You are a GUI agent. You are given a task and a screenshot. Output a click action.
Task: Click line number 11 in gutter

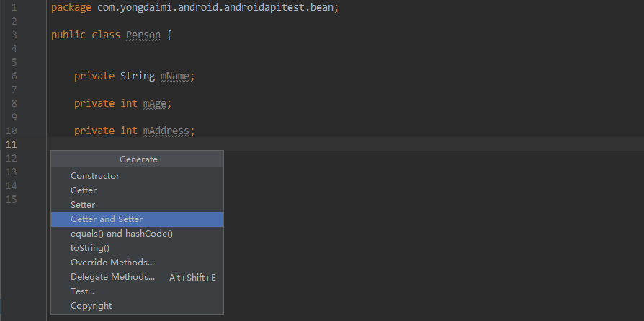pyautogui.click(x=12, y=144)
